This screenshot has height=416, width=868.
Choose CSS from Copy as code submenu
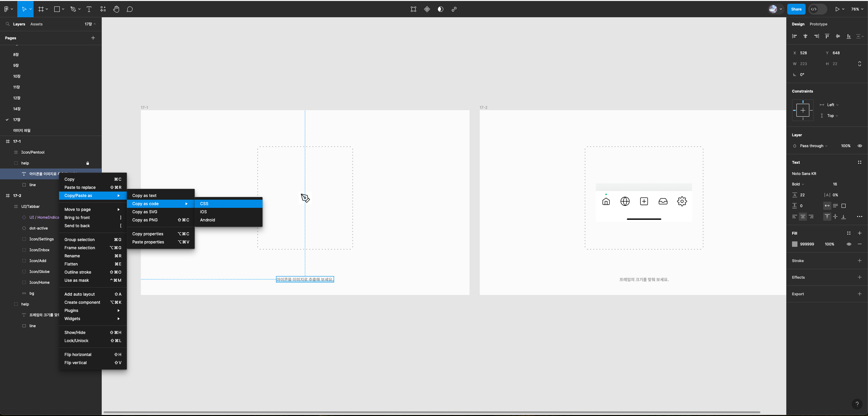(x=204, y=204)
